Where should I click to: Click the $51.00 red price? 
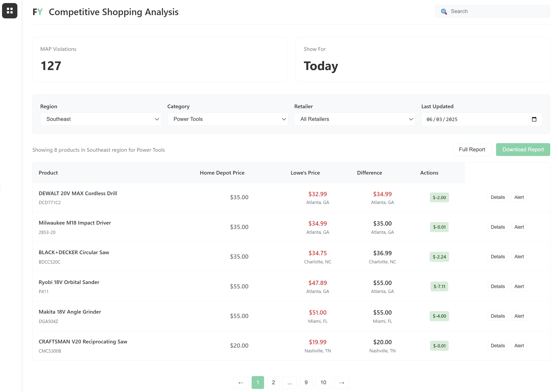pyautogui.click(x=318, y=313)
